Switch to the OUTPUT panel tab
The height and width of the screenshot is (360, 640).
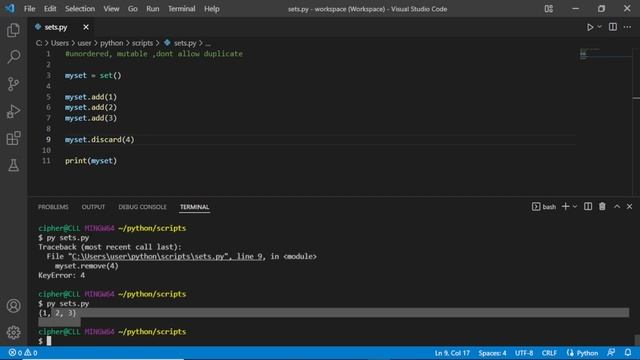pyautogui.click(x=93, y=207)
